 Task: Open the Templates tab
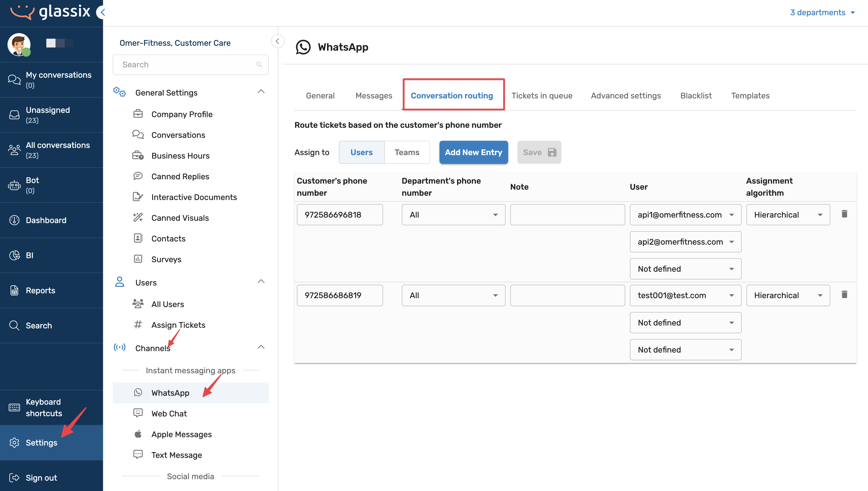(750, 96)
